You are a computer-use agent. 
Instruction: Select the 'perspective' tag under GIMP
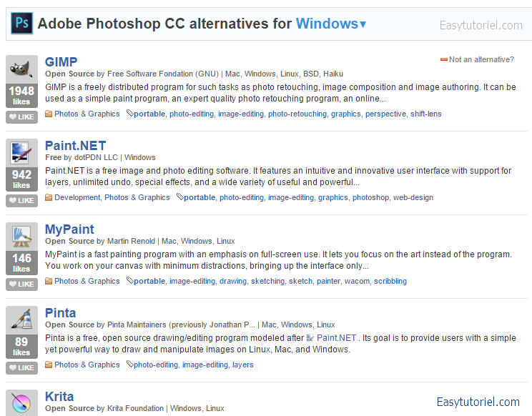pyautogui.click(x=385, y=114)
